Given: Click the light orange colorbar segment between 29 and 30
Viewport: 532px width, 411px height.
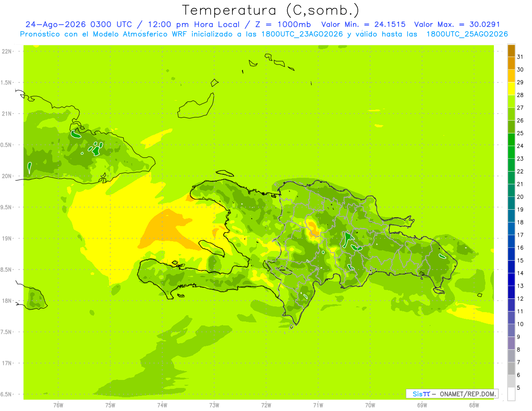Looking at the screenshot, I should (x=511, y=76).
